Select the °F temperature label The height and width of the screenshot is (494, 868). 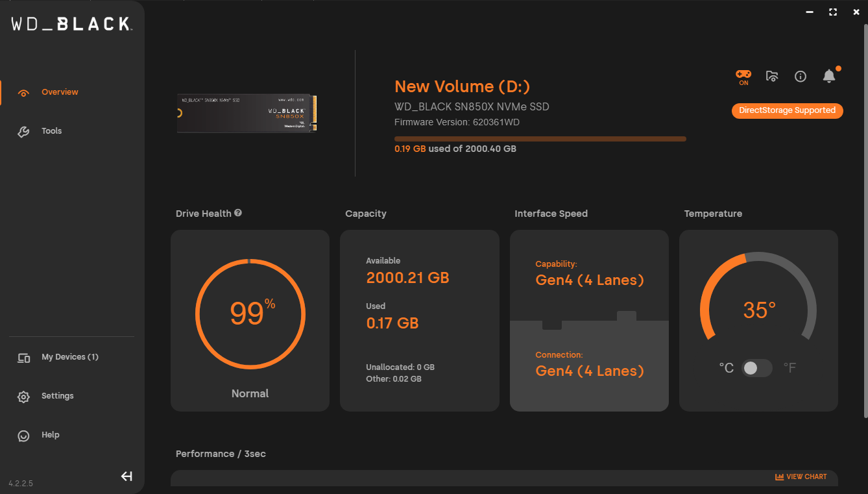tap(790, 368)
